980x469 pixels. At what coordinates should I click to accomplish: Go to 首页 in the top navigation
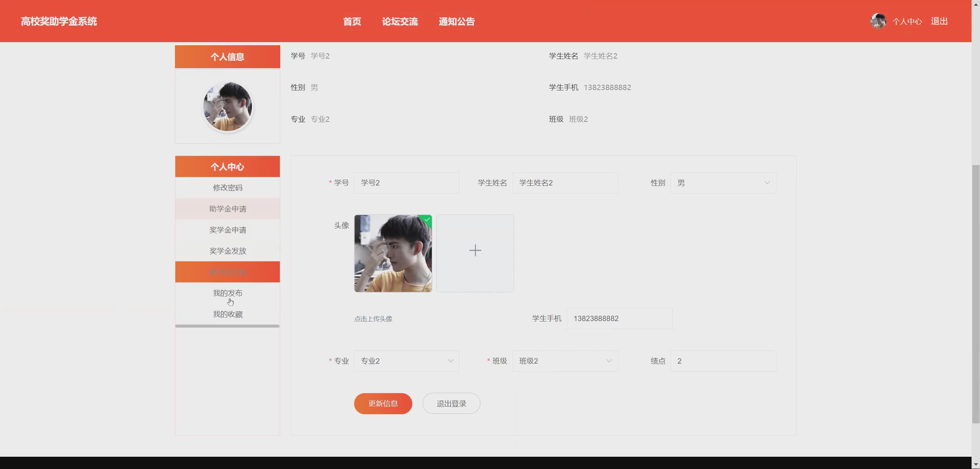[x=352, y=21]
